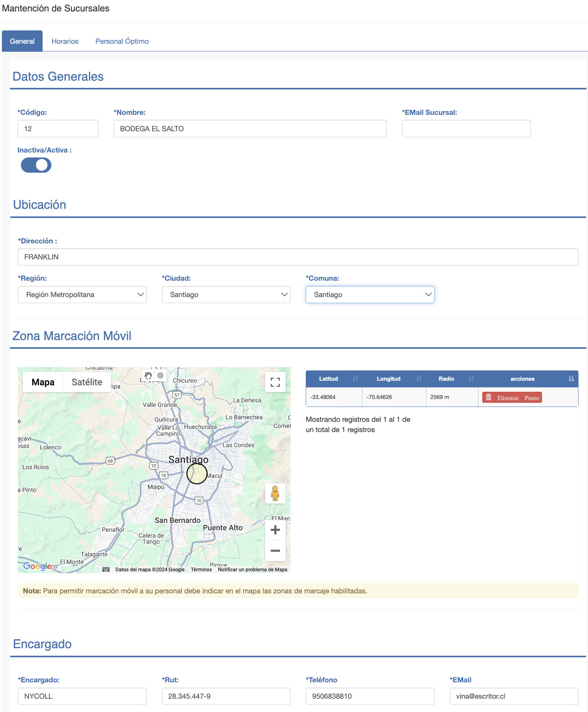Select the hand pan drawing tool

[148, 376]
